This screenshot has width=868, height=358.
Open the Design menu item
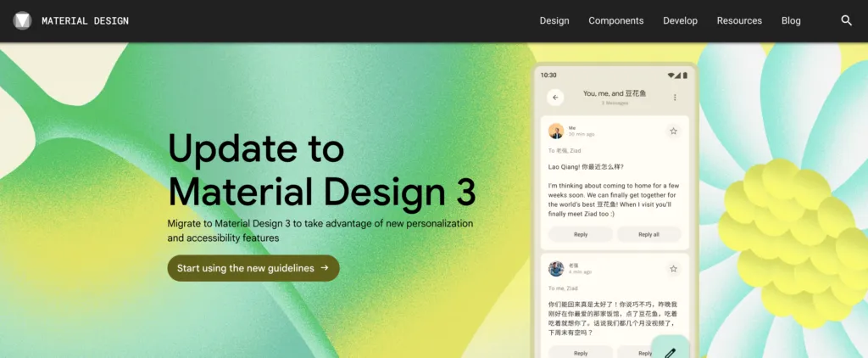pyautogui.click(x=554, y=20)
